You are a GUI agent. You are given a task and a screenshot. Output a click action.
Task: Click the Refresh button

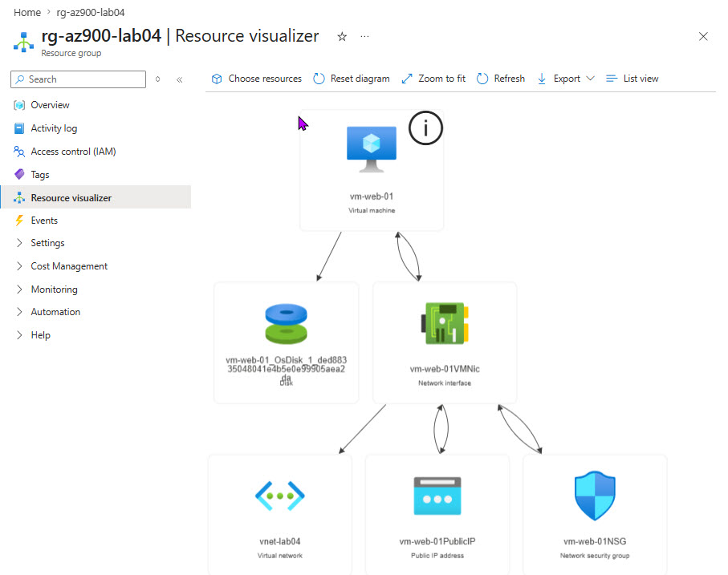[501, 79]
